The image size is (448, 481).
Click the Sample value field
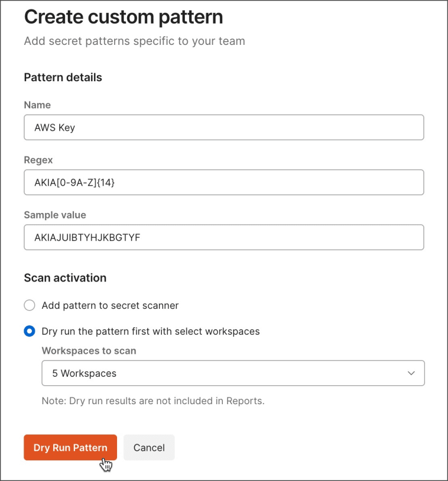pyautogui.click(x=223, y=237)
